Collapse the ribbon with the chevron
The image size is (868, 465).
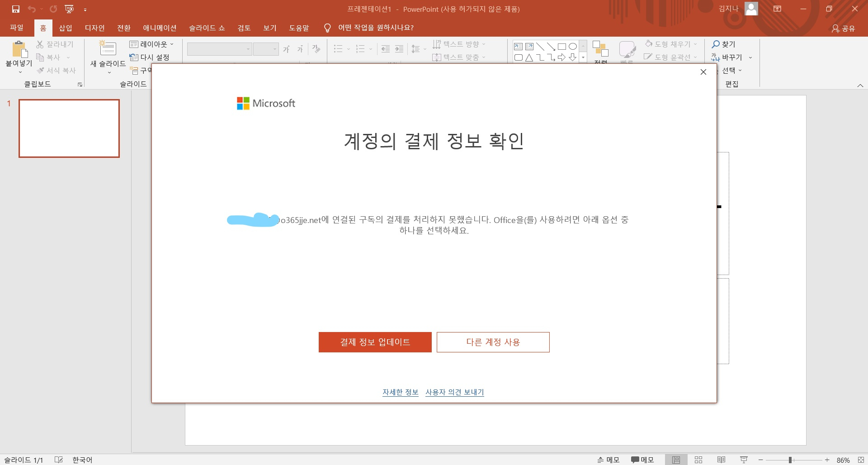click(860, 85)
